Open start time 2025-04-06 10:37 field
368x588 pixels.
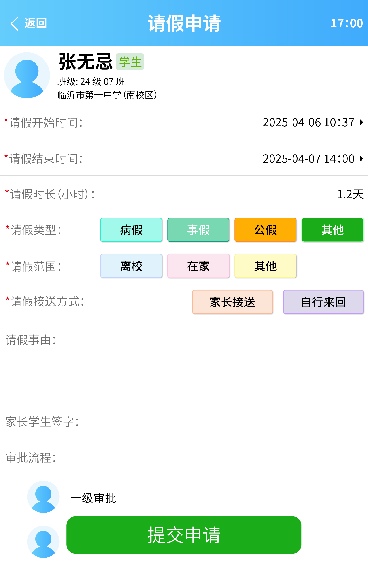click(308, 122)
